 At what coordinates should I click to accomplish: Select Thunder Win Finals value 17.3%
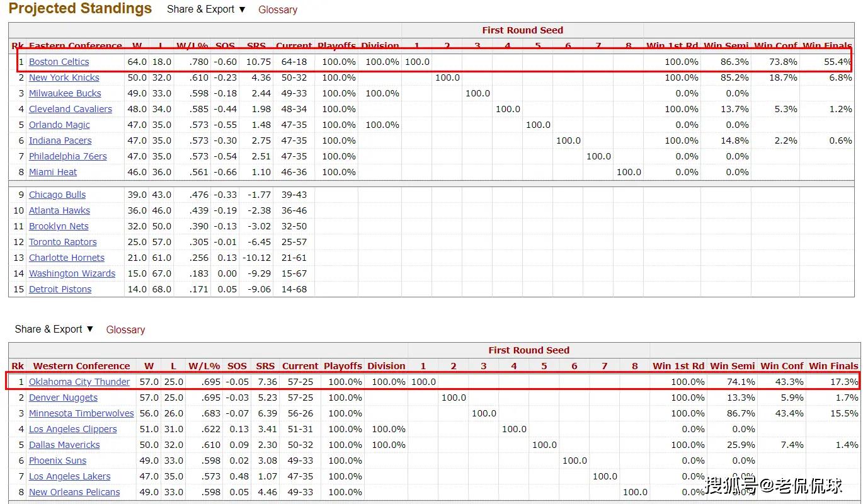(844, 382)
